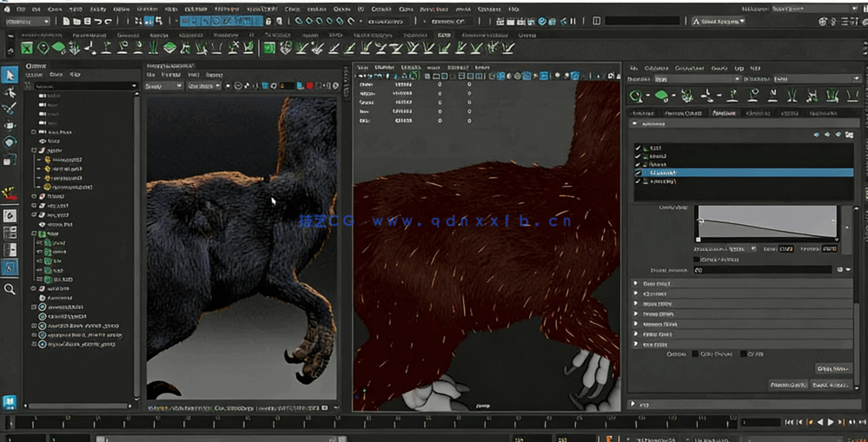Choose the Paint selection brush tool
Image resolution: width=868 pixels, height=442 pixels.
pos(10,109)
